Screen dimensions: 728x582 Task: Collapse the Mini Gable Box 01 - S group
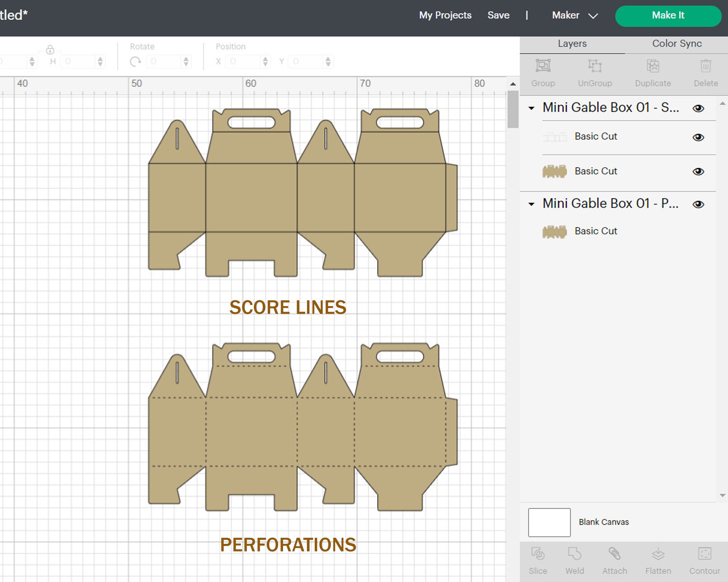click(x=531, y=108)
